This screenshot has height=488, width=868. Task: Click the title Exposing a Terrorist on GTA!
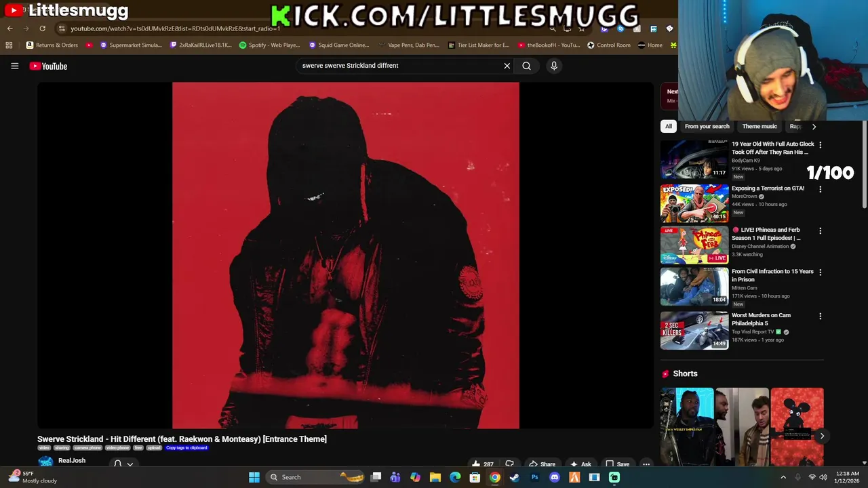click(768, 188)
